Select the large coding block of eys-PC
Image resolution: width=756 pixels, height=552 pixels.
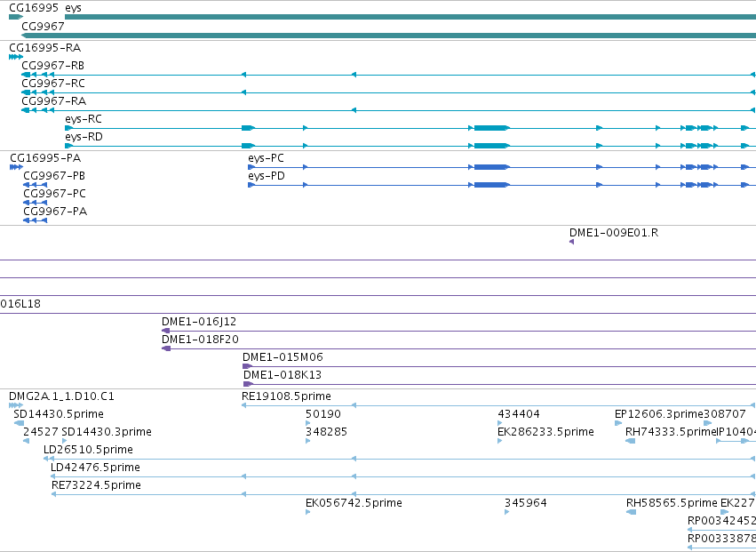[x=491, y=167]
